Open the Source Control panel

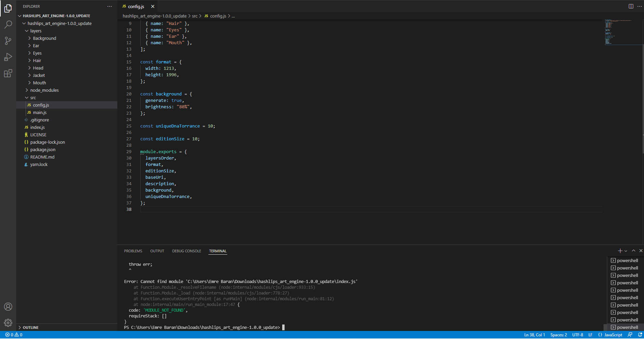8,40
